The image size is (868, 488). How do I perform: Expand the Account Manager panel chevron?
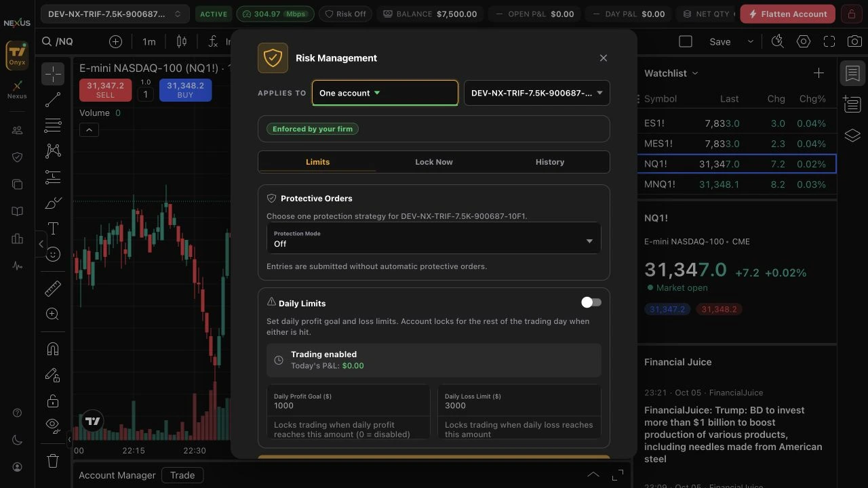(x=593, y=474)
